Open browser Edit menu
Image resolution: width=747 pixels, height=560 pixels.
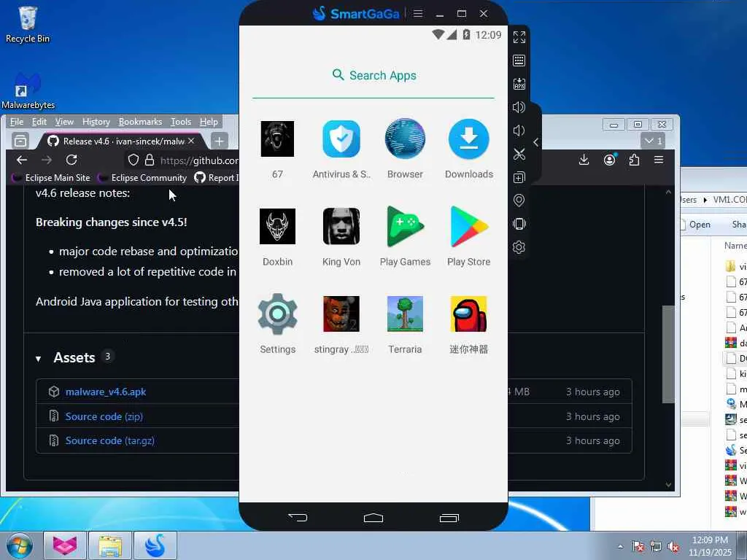tap(39, 122)
